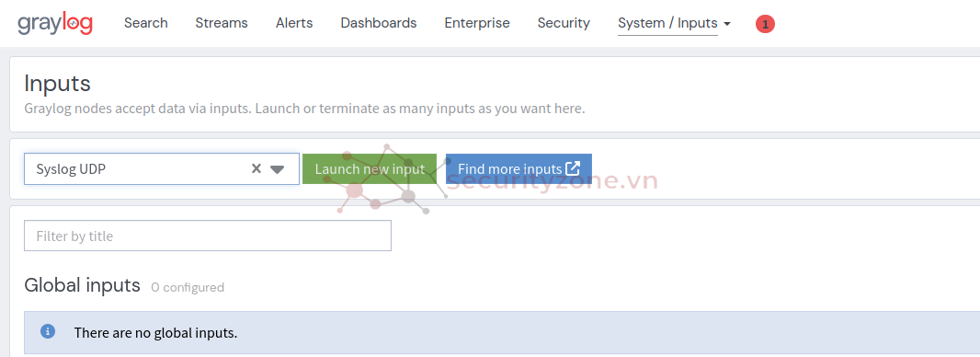This screenshot has height=357, width=980.
Task: Open the notification badge showing 1
Action: click(x=765, y=25)
